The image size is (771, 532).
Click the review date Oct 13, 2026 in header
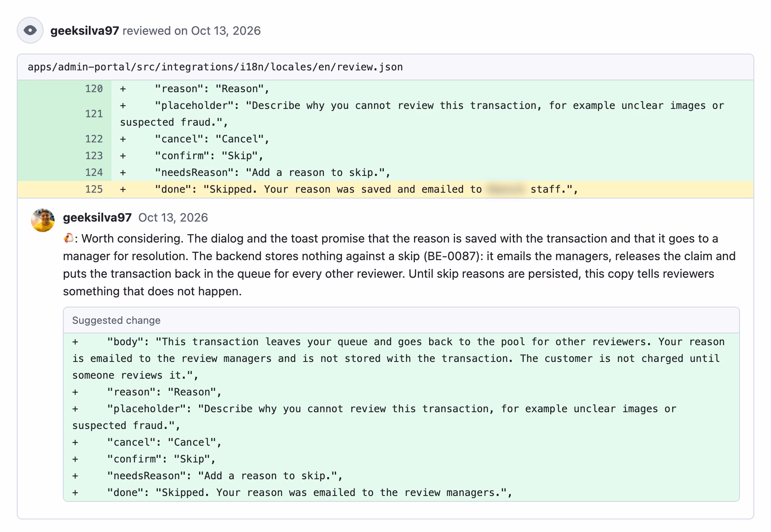(x=226, y=31)
